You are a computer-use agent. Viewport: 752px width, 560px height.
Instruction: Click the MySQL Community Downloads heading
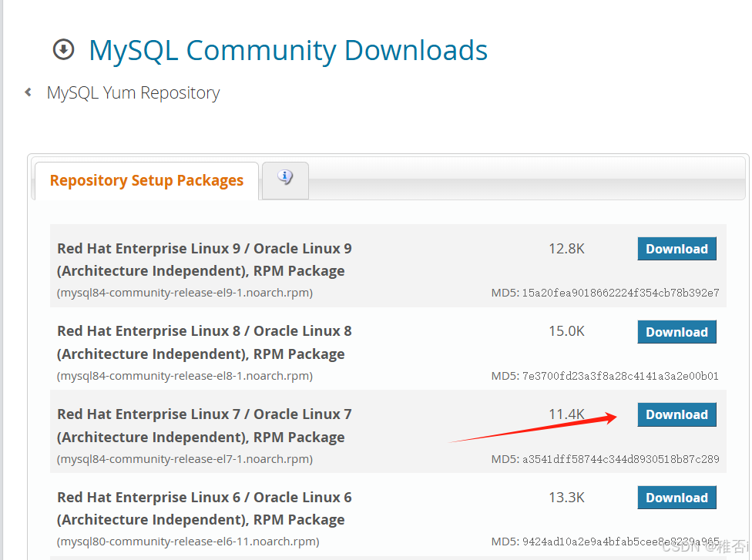[x=288, y=50]
